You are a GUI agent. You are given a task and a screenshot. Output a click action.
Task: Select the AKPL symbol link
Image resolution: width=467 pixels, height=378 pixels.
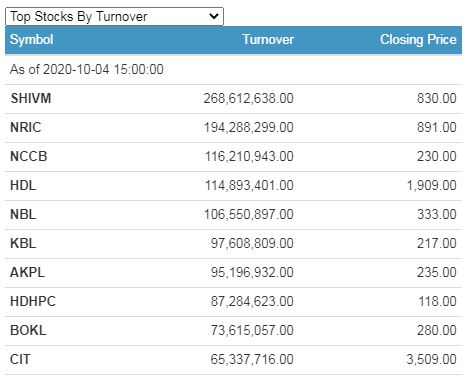(27, 272)
